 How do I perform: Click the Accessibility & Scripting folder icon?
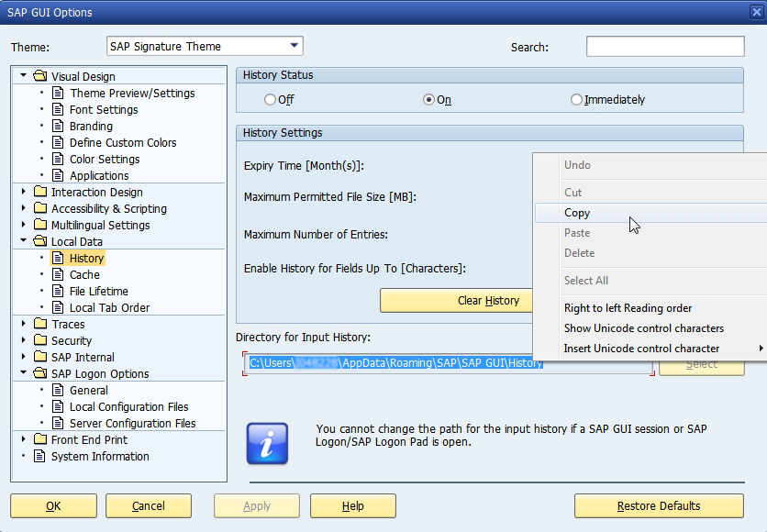point(40,208)
